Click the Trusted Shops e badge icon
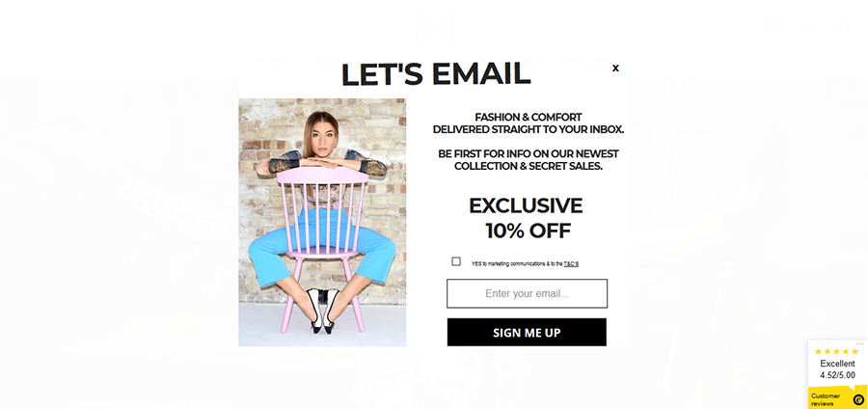The width and height of the screenshot is (868, 409). click(858, 399)
